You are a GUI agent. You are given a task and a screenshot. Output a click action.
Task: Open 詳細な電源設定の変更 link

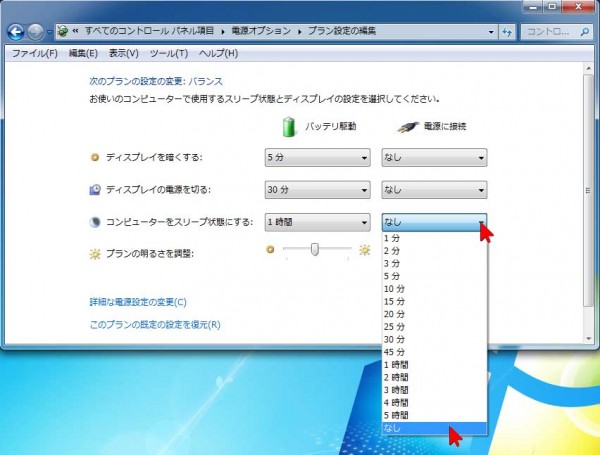pyautogui.click(x=138, y=302)
